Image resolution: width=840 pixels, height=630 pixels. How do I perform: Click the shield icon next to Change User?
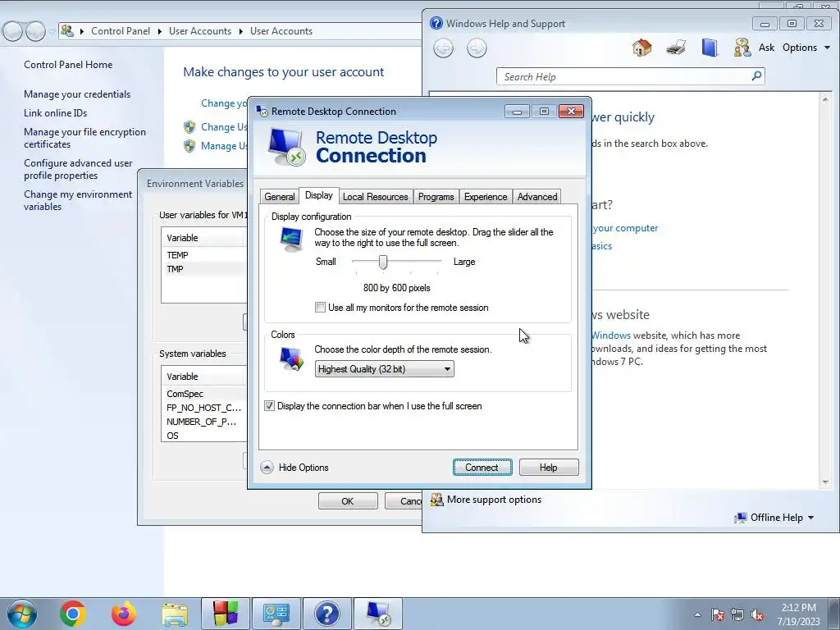tap(189, 127)
